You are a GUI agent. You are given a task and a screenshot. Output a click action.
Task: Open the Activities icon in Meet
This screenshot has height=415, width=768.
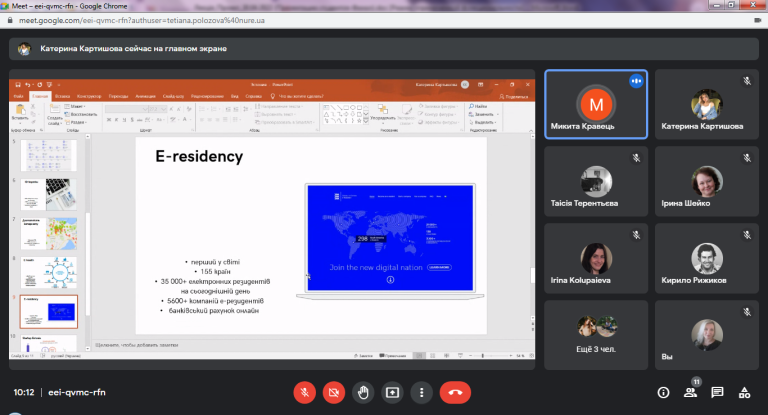click(744, 392)
